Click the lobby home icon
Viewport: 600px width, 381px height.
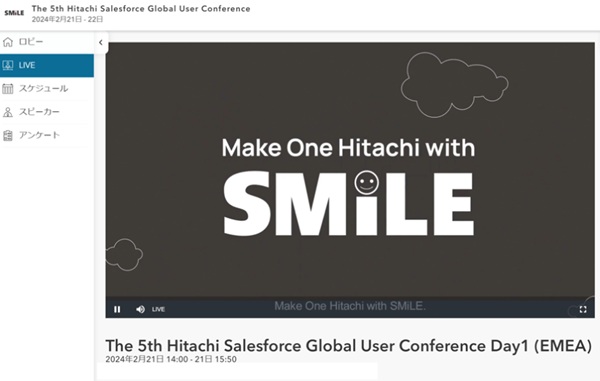(x=8, y=42)
